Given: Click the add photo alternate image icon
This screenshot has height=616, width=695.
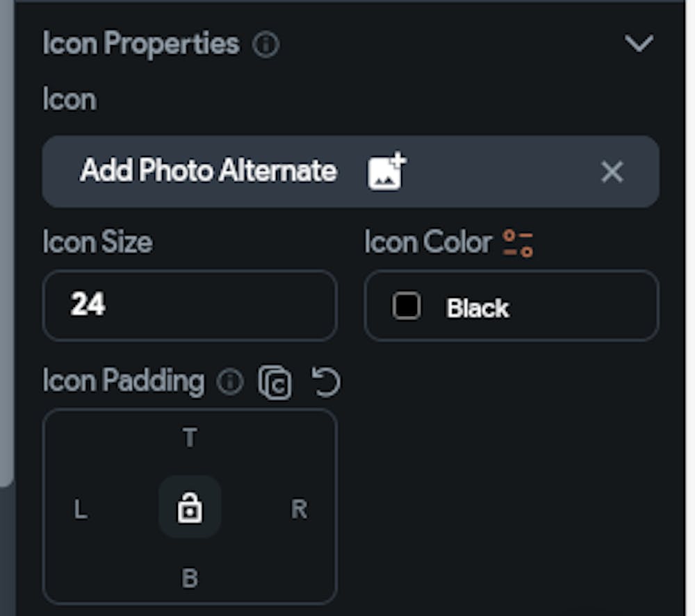Looking at the screenshot, I should pyautogui.click(x=386, y=171).
